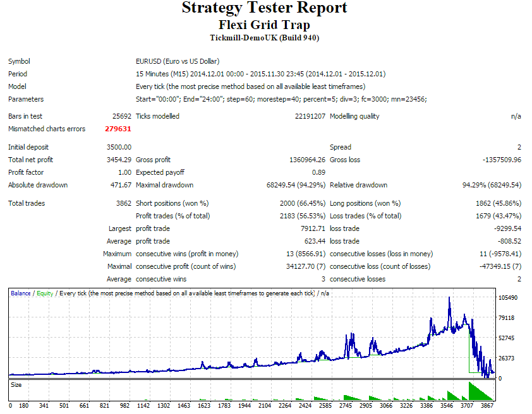
Task: Click the tallest blue balance peak in chart
Action: (x=450, y=298)
